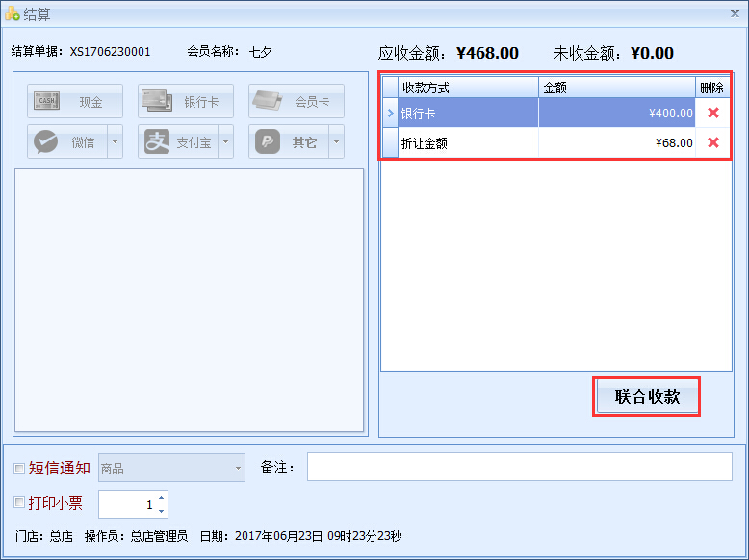Click into the 备注 remarks field

coord(519,467)
